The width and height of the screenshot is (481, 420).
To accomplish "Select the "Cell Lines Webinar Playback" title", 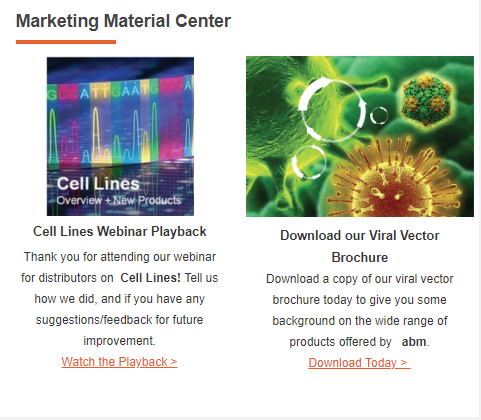I will (x=120, y=231).
